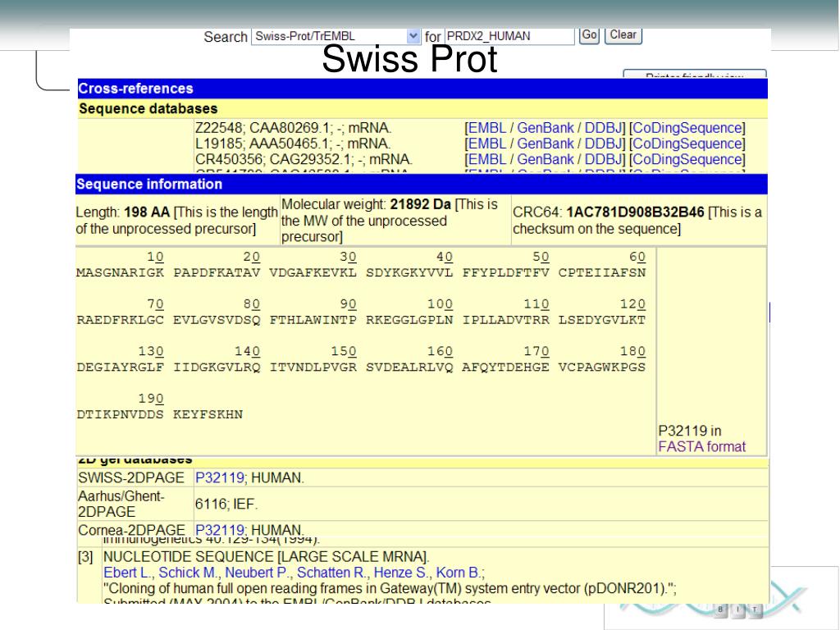Select the text 'CR450356; CAG29352.1; -; mRNA.'
This screenshot has height=630, width=840.
[304, 159]
